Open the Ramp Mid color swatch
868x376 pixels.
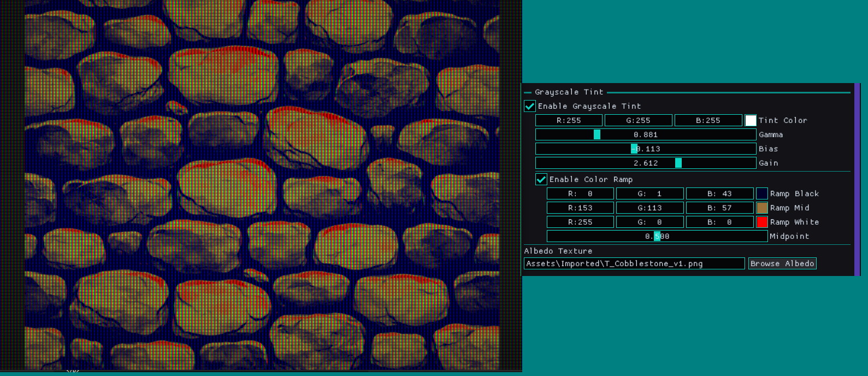click(762, 208)
